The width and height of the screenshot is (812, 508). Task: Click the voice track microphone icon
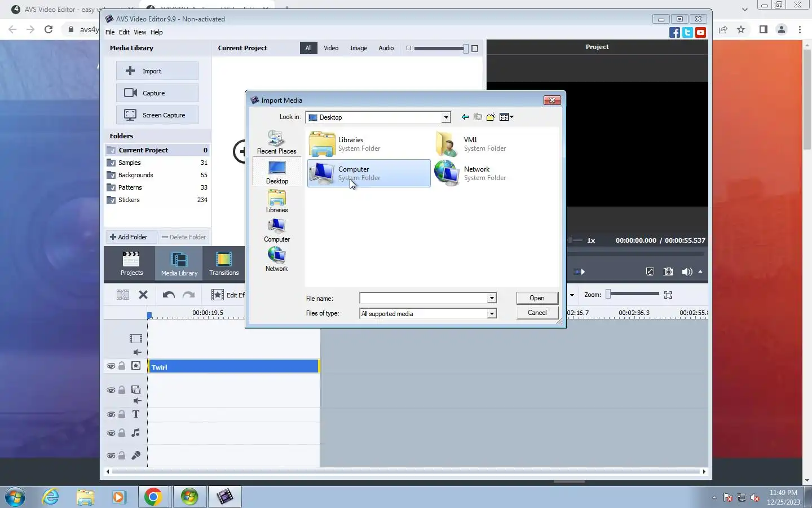point(136,456)
